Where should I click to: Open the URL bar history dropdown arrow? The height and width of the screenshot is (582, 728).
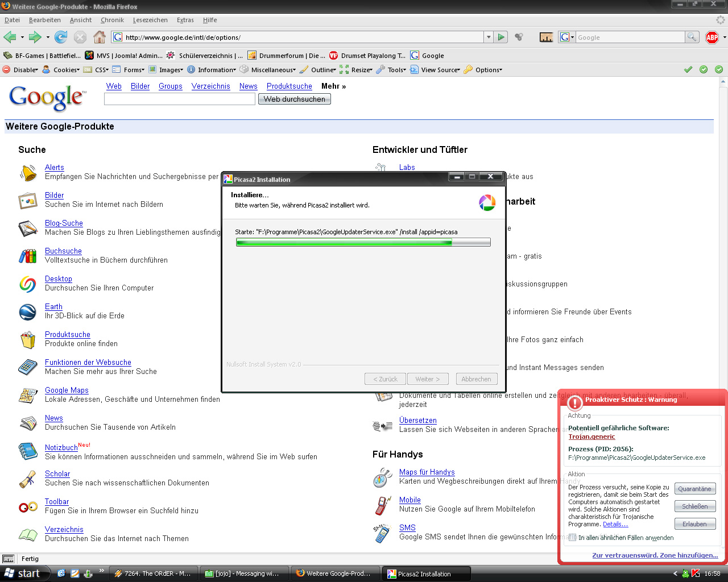pos(489,38)
